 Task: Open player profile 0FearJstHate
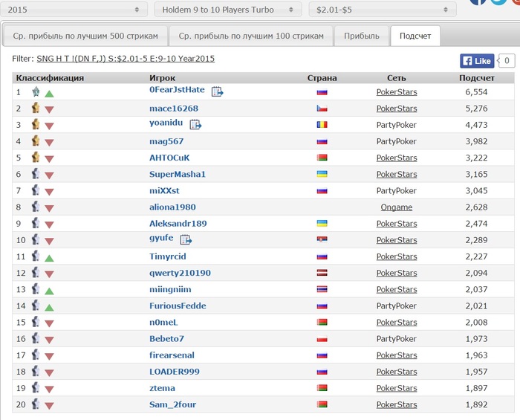click(x=177, y=89)
